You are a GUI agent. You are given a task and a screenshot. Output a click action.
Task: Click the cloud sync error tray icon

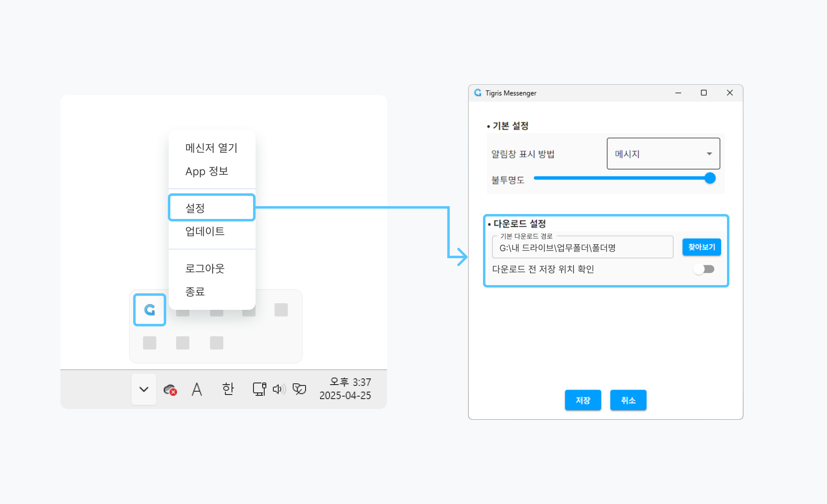[x=170, y=389]
